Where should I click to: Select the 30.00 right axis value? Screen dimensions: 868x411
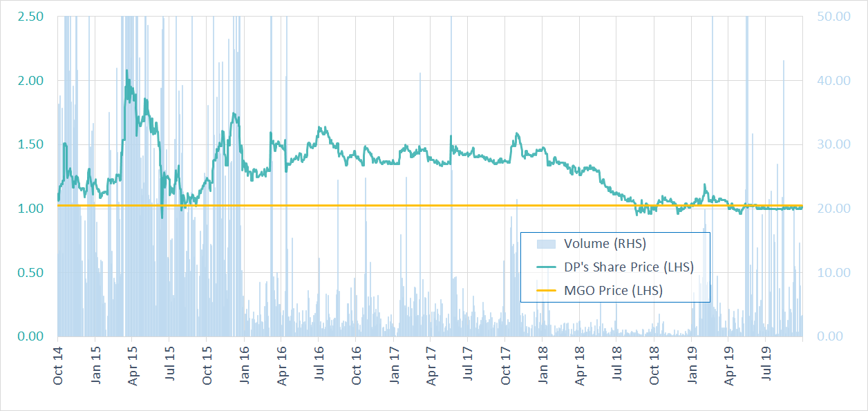834,144
